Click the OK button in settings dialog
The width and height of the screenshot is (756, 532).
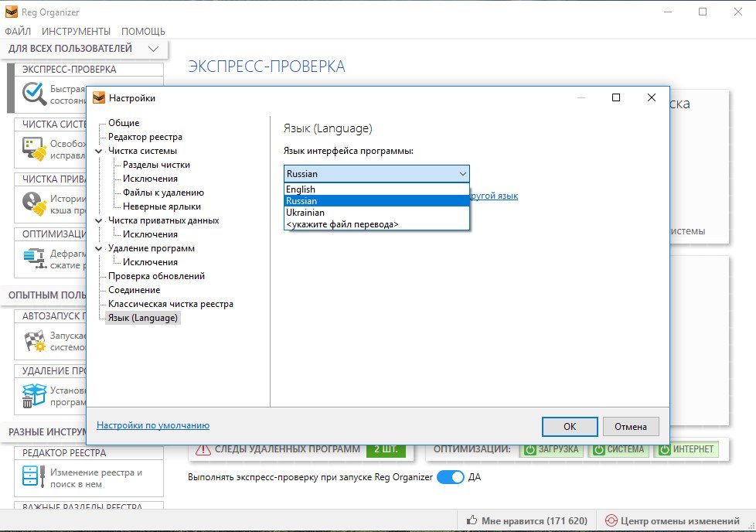(x=569, y=426)
